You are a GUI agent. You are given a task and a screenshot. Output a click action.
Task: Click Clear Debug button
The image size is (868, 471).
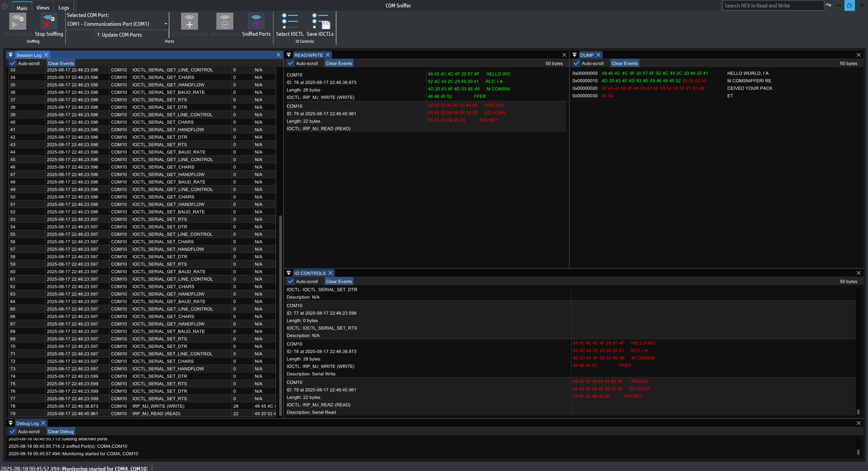pos(61,432)
